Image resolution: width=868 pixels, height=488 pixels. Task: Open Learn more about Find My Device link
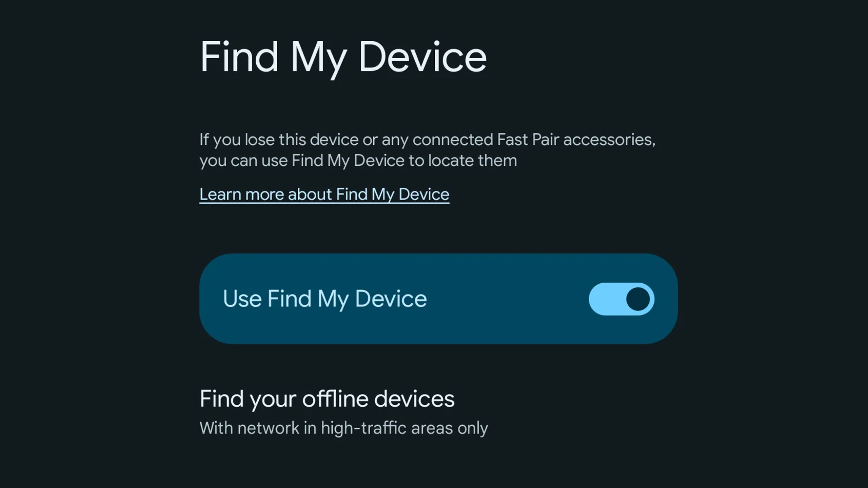[x=324, y=194]
